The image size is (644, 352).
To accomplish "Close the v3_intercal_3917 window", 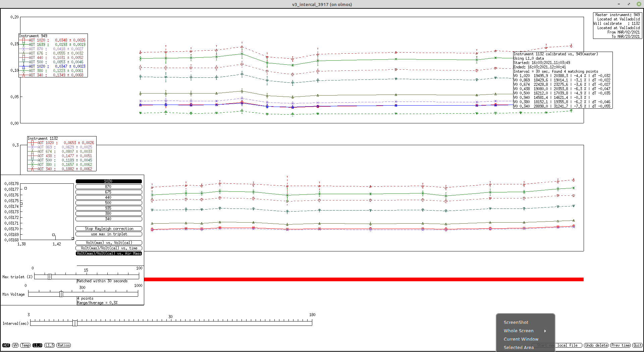I will click(x=639, y=4).
